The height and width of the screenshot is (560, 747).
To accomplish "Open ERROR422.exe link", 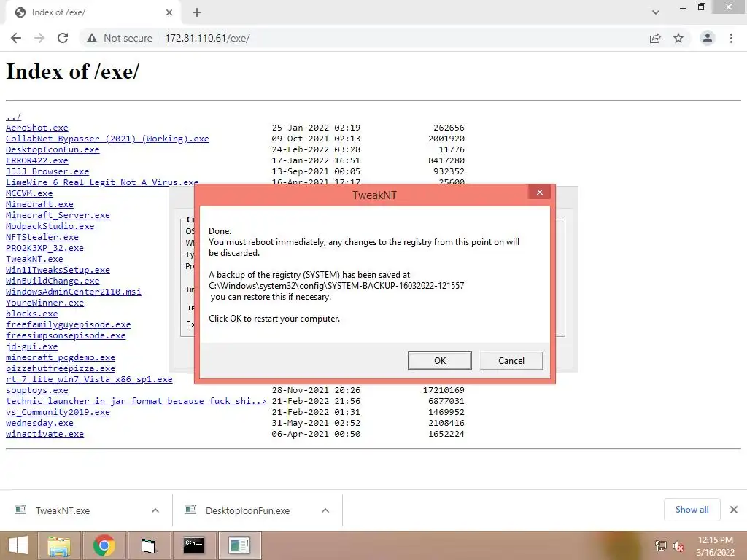I will (x=36, y=160).
